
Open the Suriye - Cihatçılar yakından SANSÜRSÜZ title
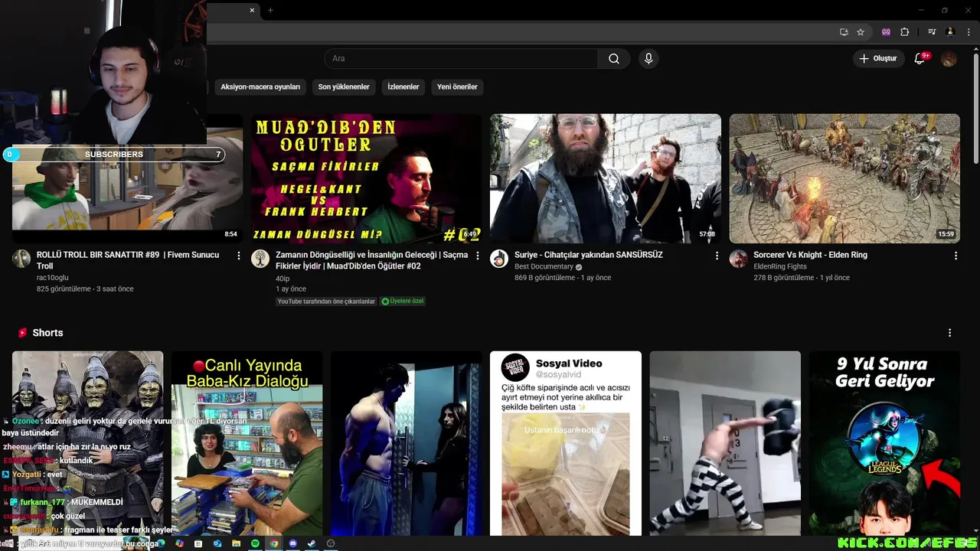point(589,255)
